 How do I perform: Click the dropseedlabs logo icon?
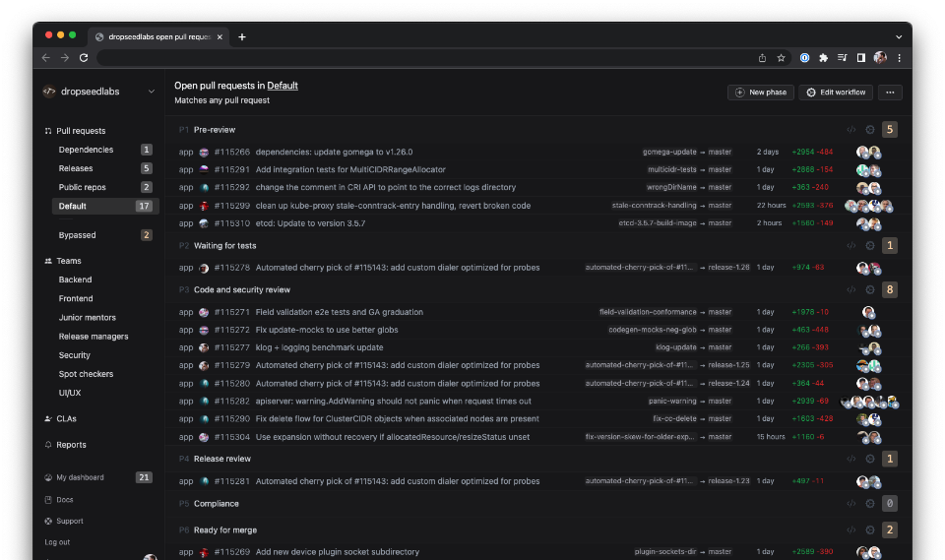click(49, 91)
